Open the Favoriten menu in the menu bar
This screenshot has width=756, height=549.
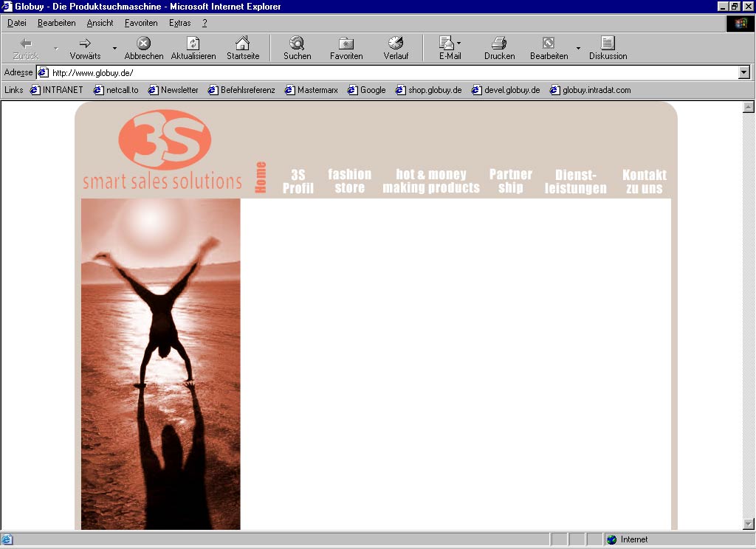click(x=141, y=23)
